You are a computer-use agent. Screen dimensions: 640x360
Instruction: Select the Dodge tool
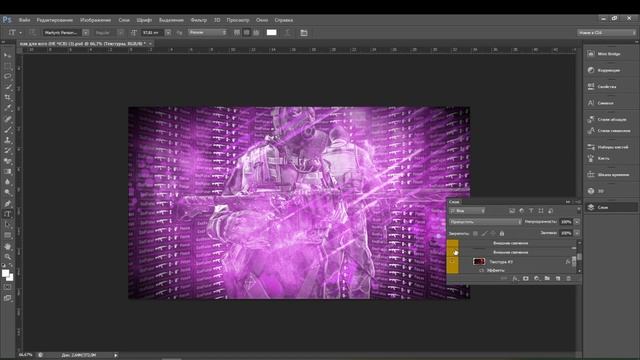(x=7, y=193)
